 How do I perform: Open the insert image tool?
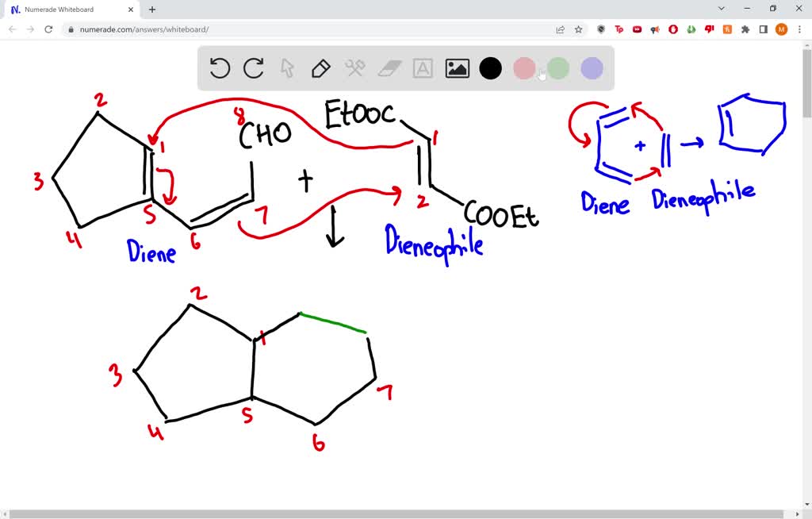[457, 68]
